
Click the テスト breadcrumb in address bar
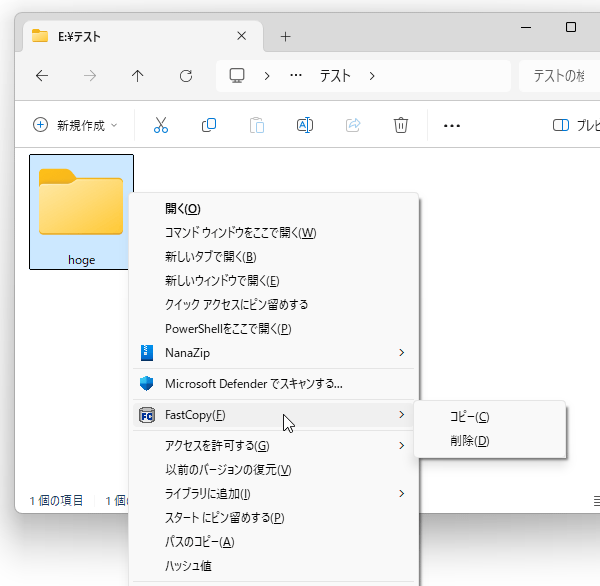coord(335,76)
